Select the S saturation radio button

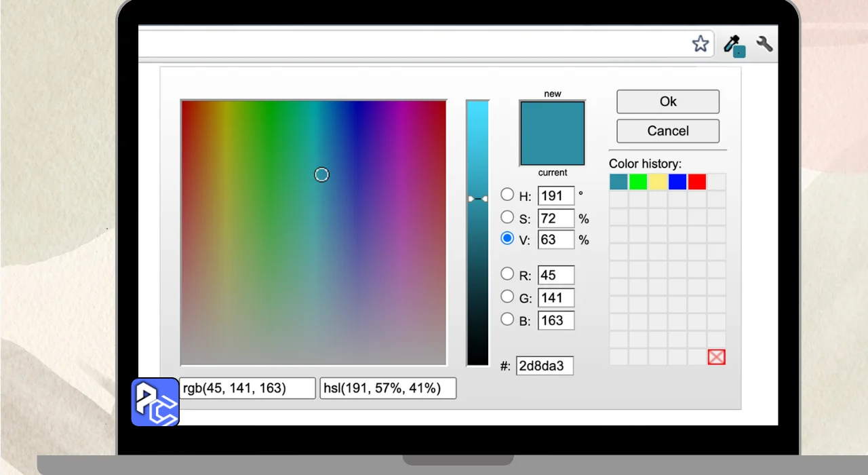pos(507,217)
